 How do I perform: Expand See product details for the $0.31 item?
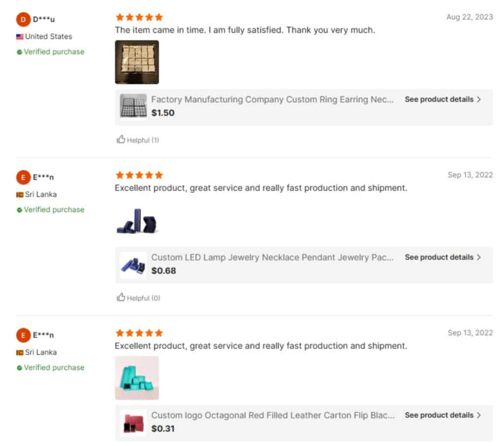[442, 415]
